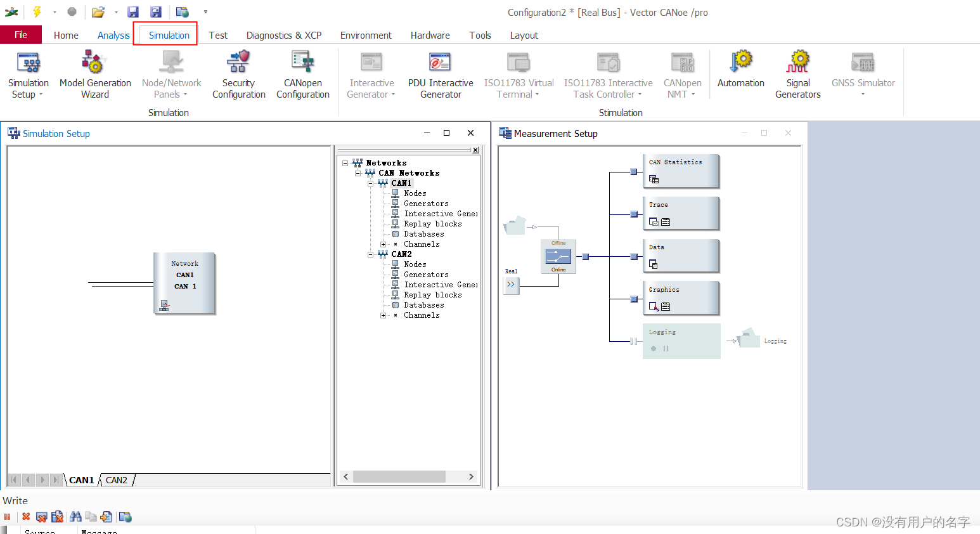Switch to the Analysis ribbon tab
The width and height of the screenshot is (980, 534).
113,36
